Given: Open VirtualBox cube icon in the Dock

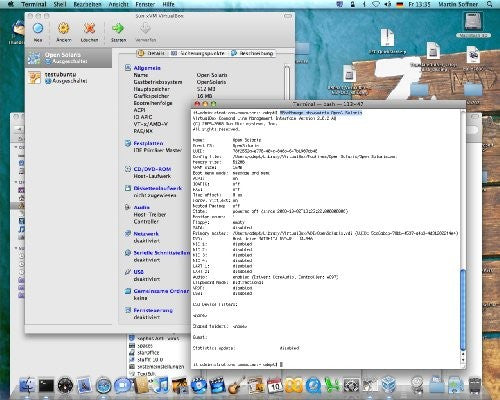Looking at the screenshot, I should pyautogui.click(x=389, y=385).
